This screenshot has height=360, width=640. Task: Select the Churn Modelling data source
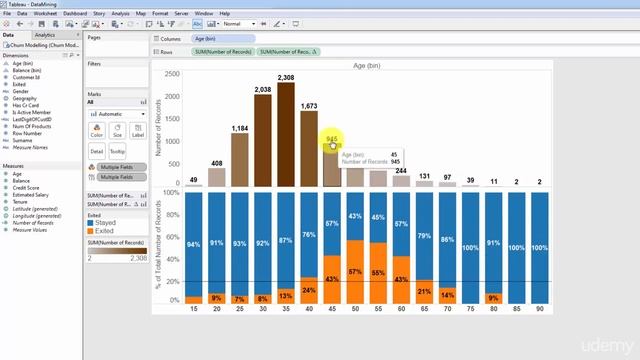click(x=41, y=45)
